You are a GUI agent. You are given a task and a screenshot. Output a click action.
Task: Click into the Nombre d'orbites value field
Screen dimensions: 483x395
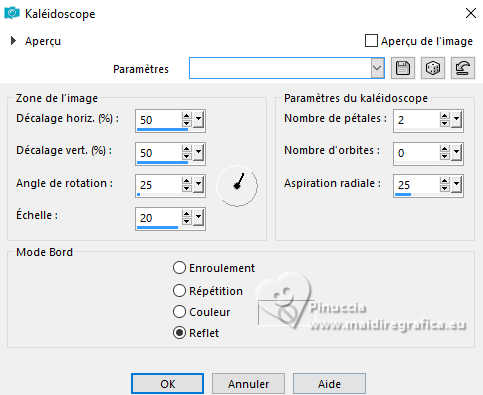click(x=417, y=153)
